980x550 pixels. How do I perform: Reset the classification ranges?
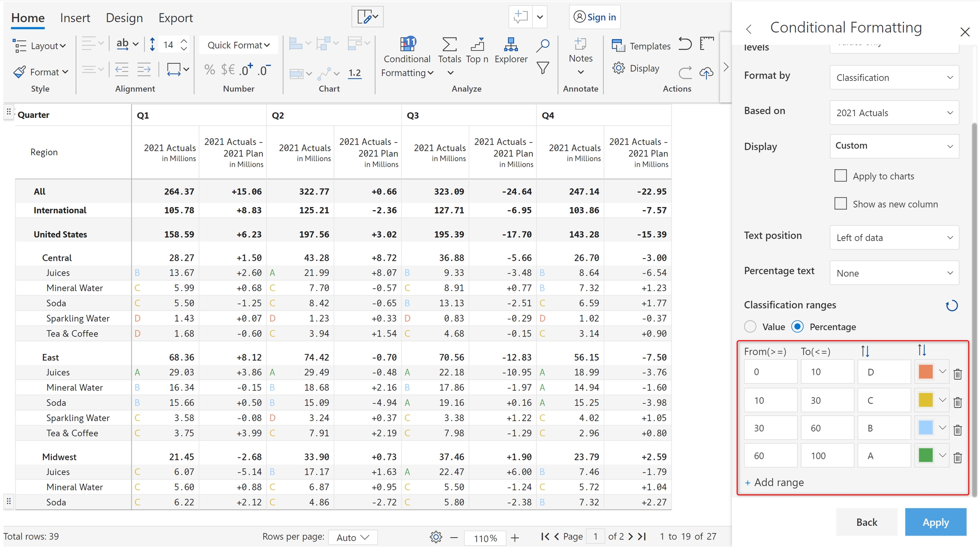(x=952, y=305)
